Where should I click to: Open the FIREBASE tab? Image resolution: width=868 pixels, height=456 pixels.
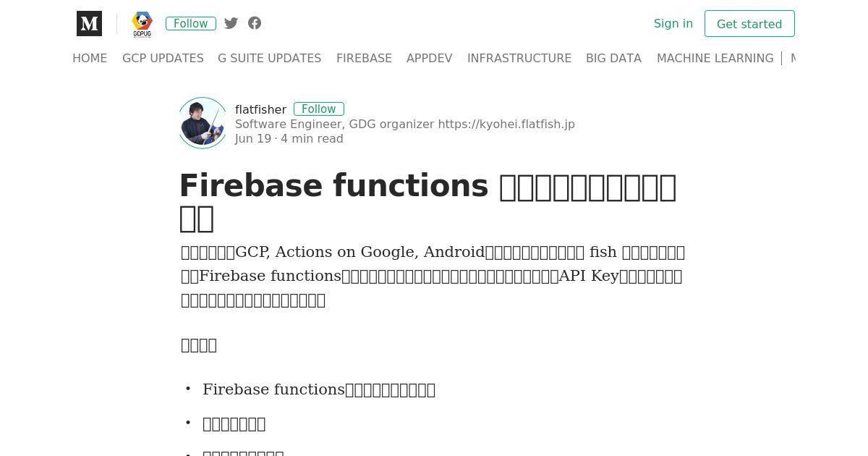pyautogui.click(x=364, y=58)
